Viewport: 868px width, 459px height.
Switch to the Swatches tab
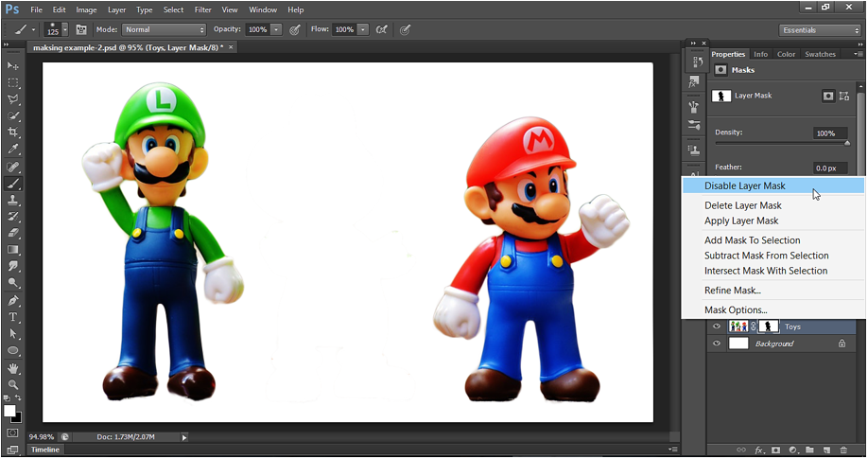[820, 54]
